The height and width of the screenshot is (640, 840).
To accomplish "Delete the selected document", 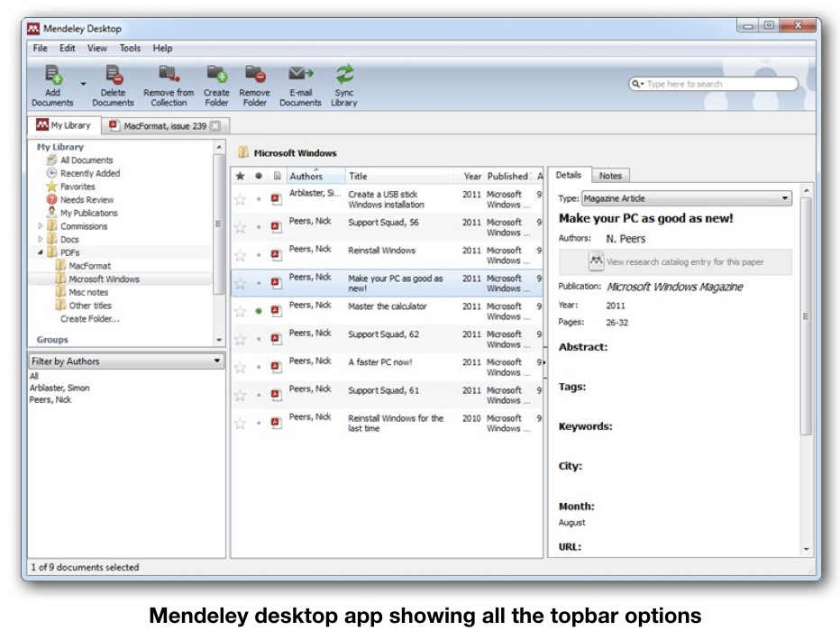I will pos(113,86).
